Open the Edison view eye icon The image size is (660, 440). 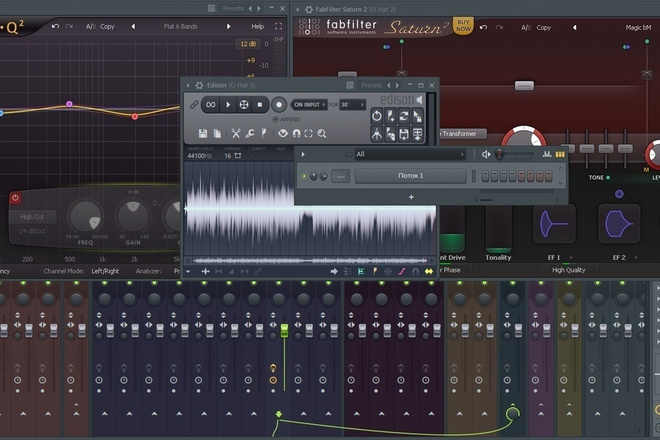(x=282, y=133)
